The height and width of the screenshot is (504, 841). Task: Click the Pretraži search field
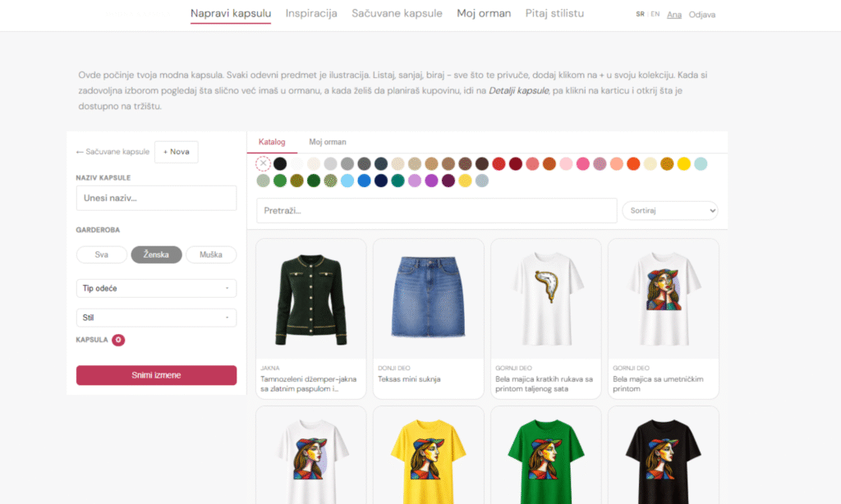click(436, 211)
